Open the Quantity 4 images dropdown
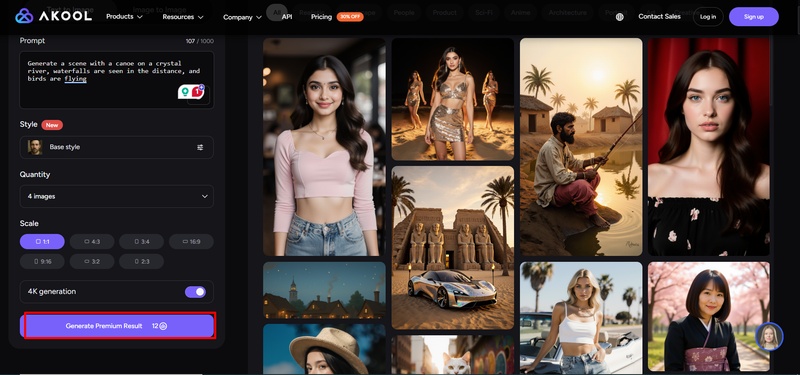This screenshot has height=375, width=800. (117, 196)
